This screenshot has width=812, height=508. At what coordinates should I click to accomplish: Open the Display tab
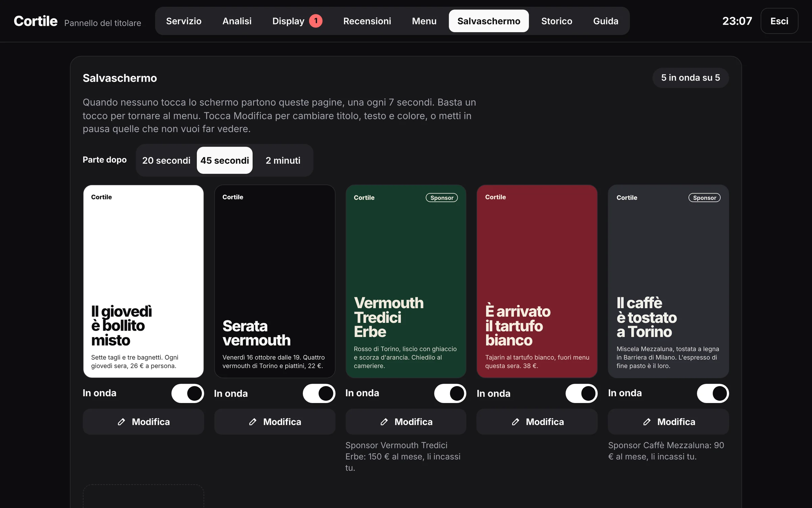coord(297,21)
